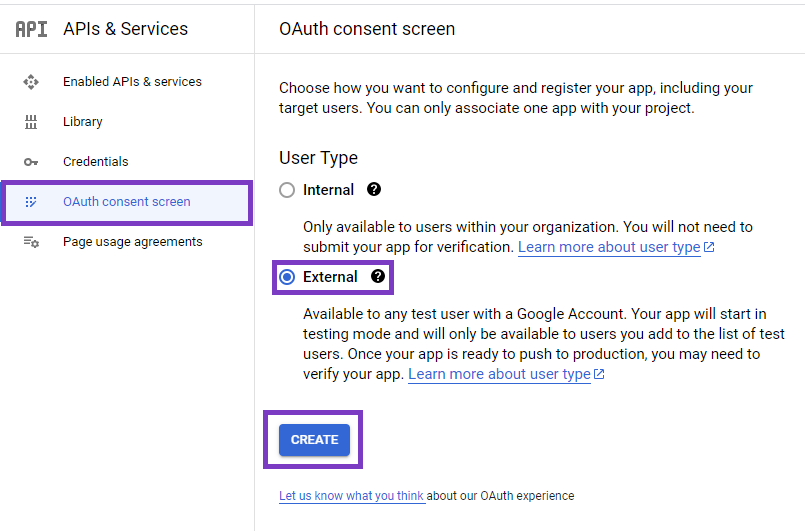The image size is (805, 531).
Task: Click the Enabled APIs & services icon
Action: (31, 82)
